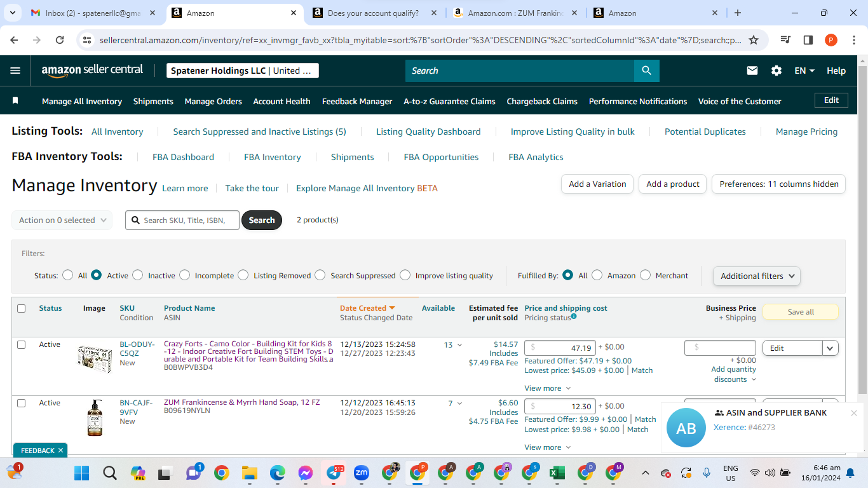Open Voice of the Customer
Image resolution: width=868 pixels, height=488 pixels.
pyautogui.click(x=740, y=101)
